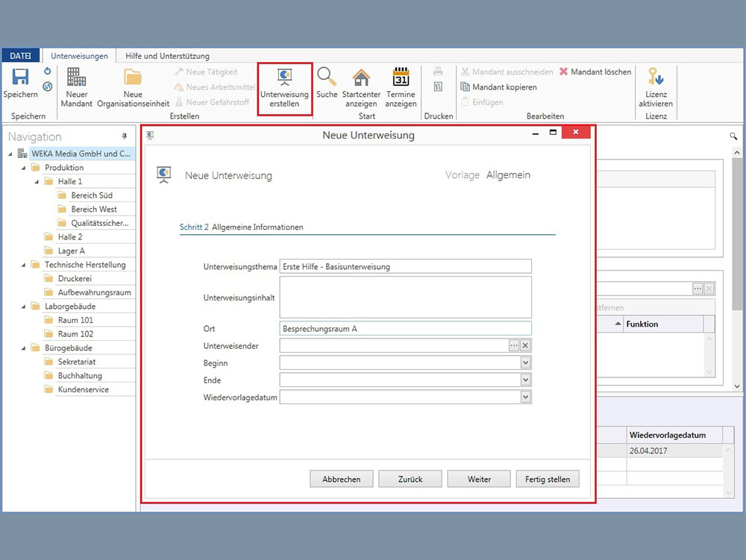The image size is (746, 560).
Task: Click Mandant kopieren in ribbon
Action: [x=504, y=87]
